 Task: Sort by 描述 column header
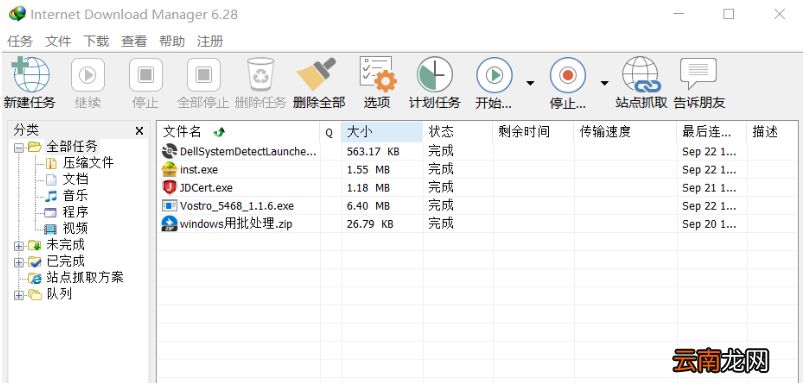coord(771,132)
